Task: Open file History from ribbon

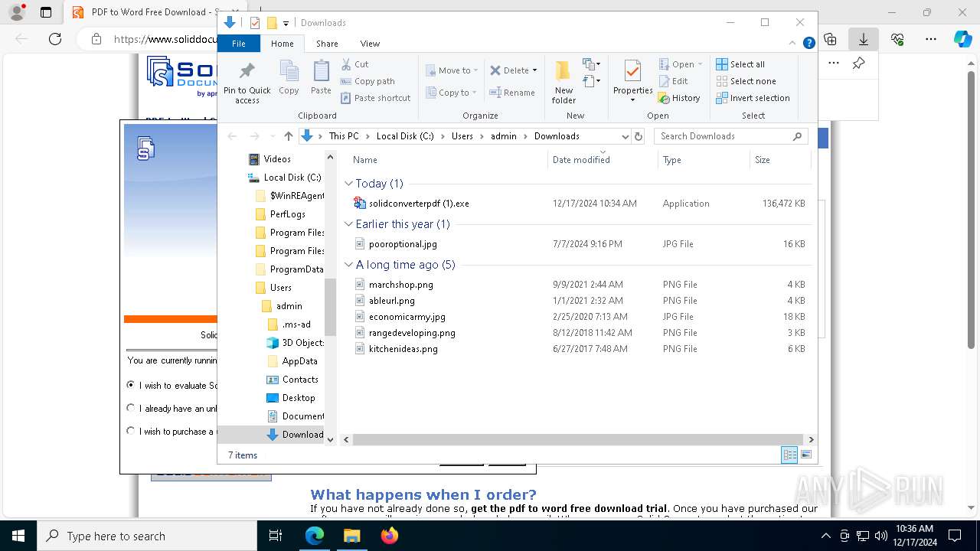Action: point(679,98)
